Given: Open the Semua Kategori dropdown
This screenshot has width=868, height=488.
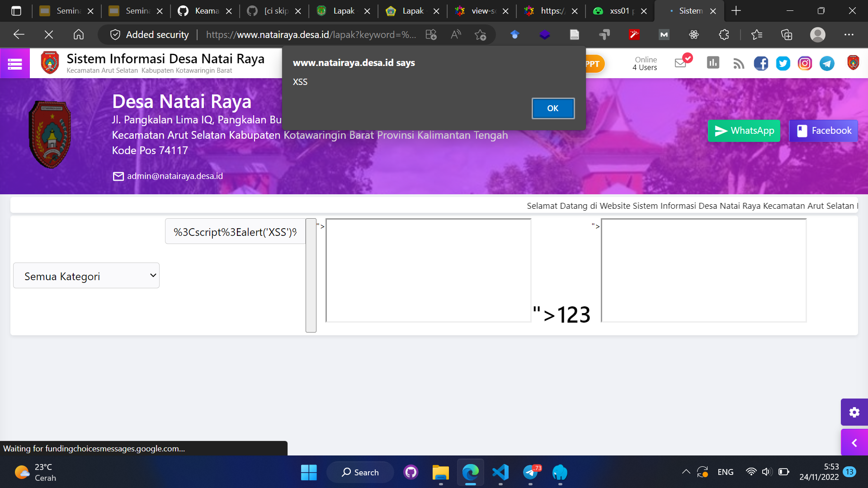Looking at the screenshot, I should [86, 275].
